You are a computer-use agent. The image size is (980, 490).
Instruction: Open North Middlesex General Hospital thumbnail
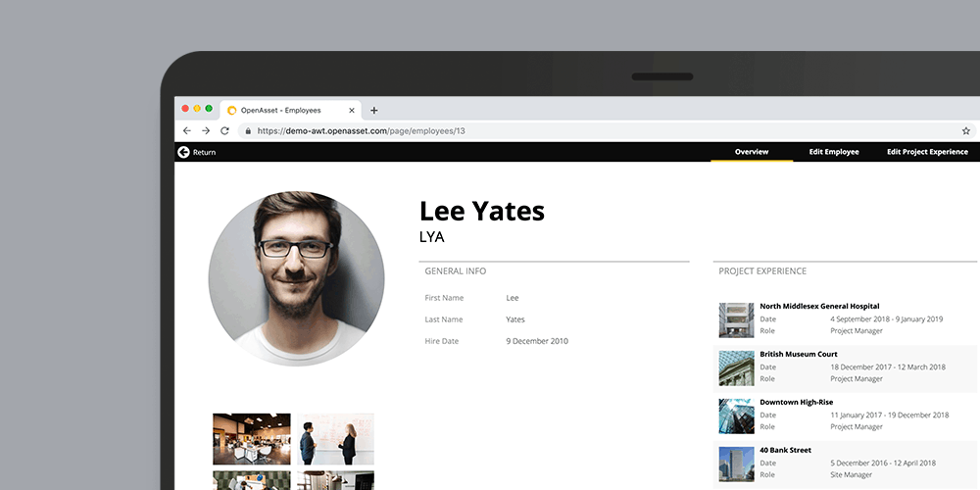tap(736, 320)
